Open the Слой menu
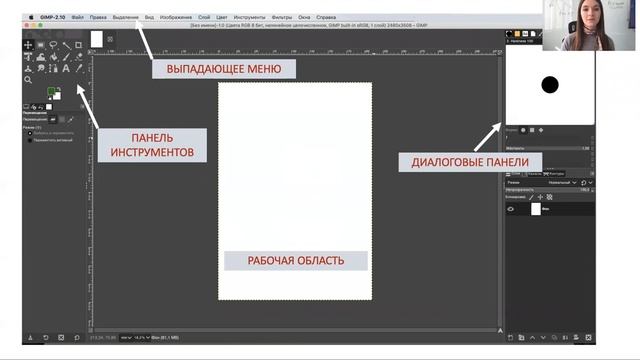The height and width of the screenshot is (360, 640). (x=204, y=17)
